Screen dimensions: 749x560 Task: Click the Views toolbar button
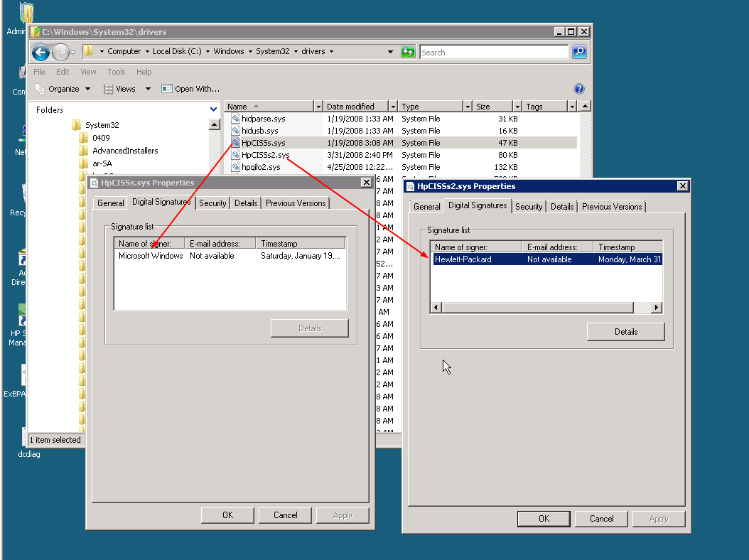point(120,89)
